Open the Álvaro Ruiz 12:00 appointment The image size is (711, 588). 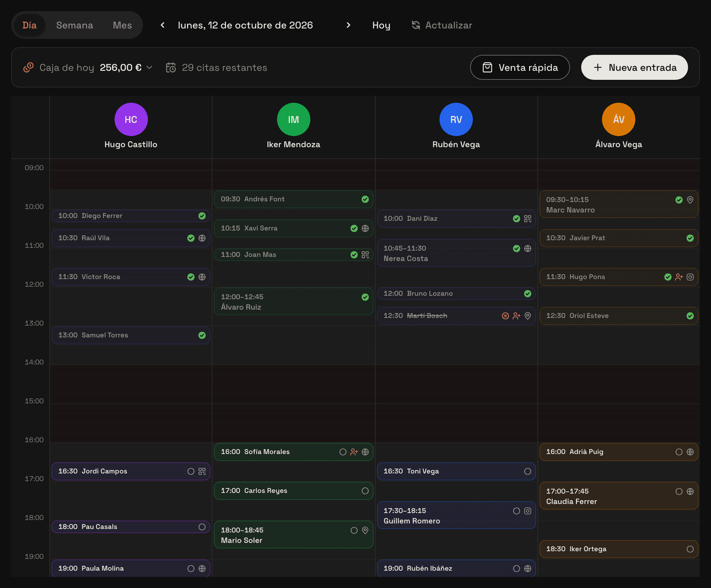(293, 302)
